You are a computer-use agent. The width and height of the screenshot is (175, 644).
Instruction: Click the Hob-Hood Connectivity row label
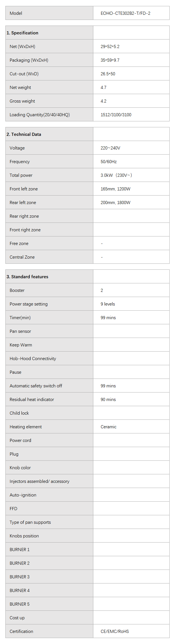click(x=33, y=359)
